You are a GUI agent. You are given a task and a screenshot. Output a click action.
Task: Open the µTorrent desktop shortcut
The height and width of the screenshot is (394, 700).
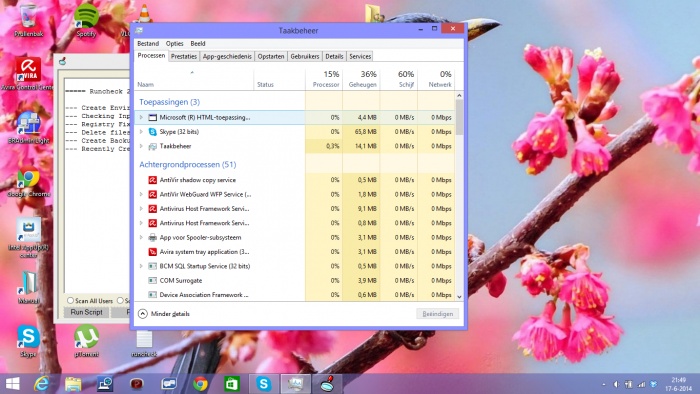pyautogui.click(x=86, y=341)
